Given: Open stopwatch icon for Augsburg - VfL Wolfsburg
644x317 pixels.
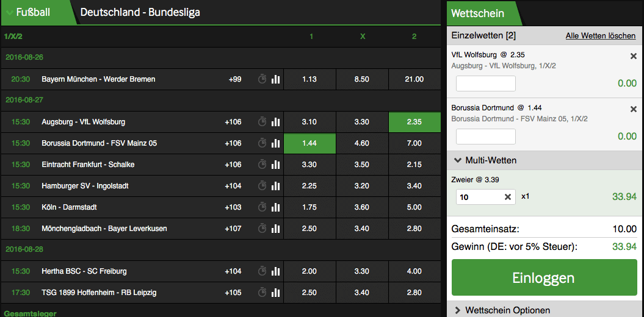Looking at the screenshot, I should (262, 122).
